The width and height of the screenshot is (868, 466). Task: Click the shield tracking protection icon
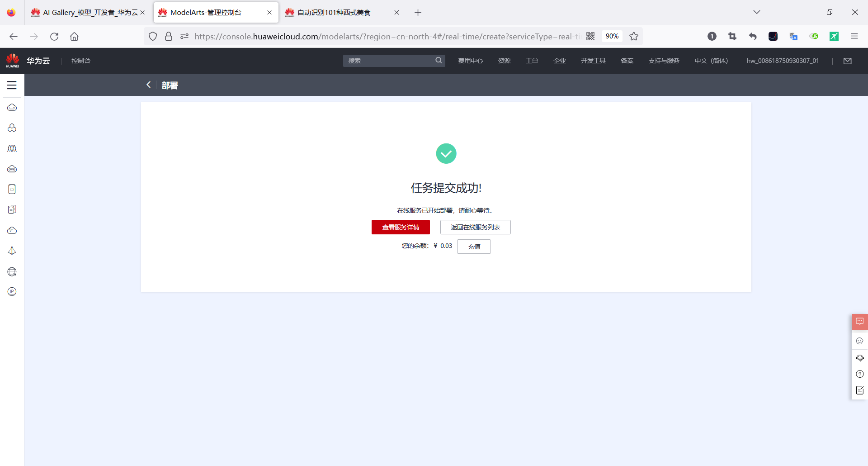pos(153,36)
